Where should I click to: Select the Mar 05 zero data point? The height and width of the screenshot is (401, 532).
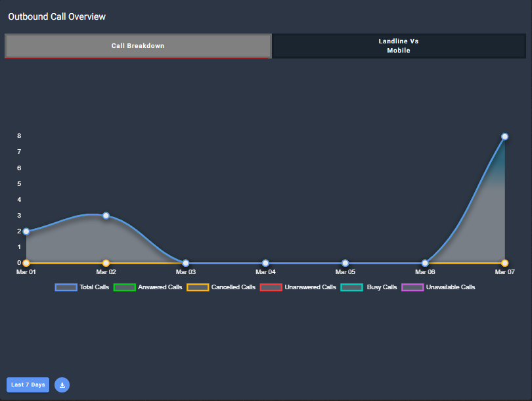pos(345,263)
